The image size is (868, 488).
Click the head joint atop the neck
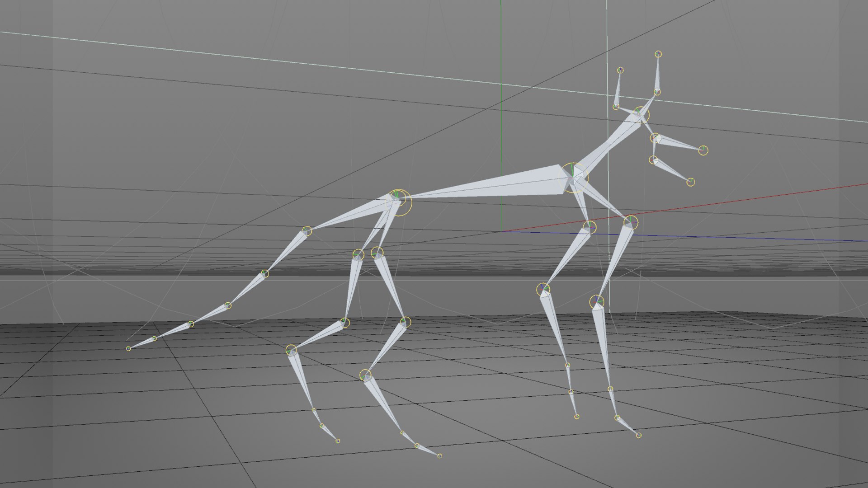click(640, 114)
